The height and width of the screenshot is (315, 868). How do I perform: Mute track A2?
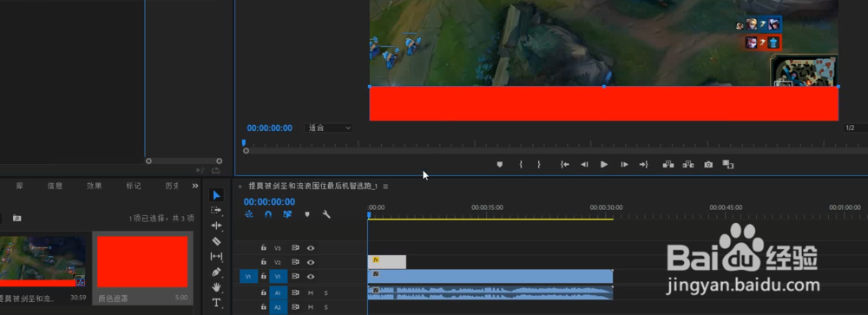(311, 307)
